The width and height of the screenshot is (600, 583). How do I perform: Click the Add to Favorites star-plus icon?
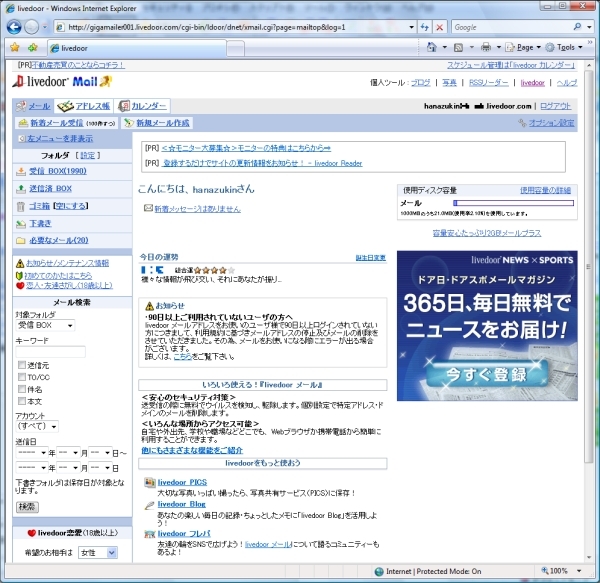(33, 47)
